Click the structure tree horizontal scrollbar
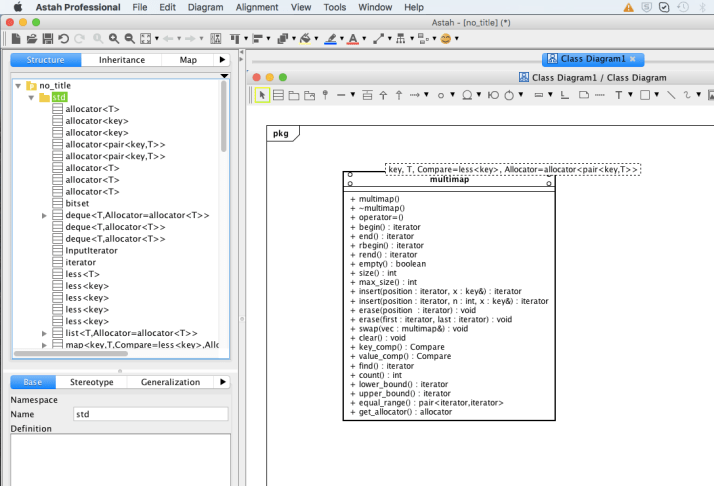This screenshot has height=486, width=714. coord(71,353)
